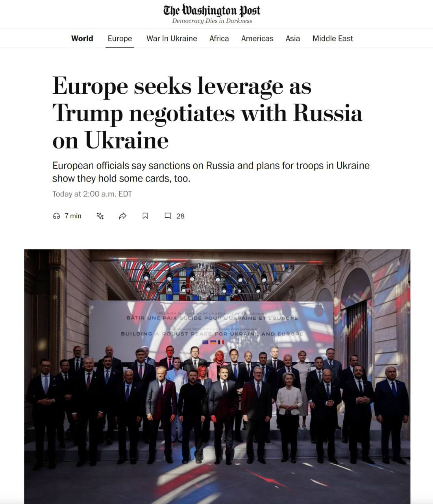Screen dimensions: 433x504
Task: Share the article via arrow icon
Action: pyautogui.click(x=122, y=216)
